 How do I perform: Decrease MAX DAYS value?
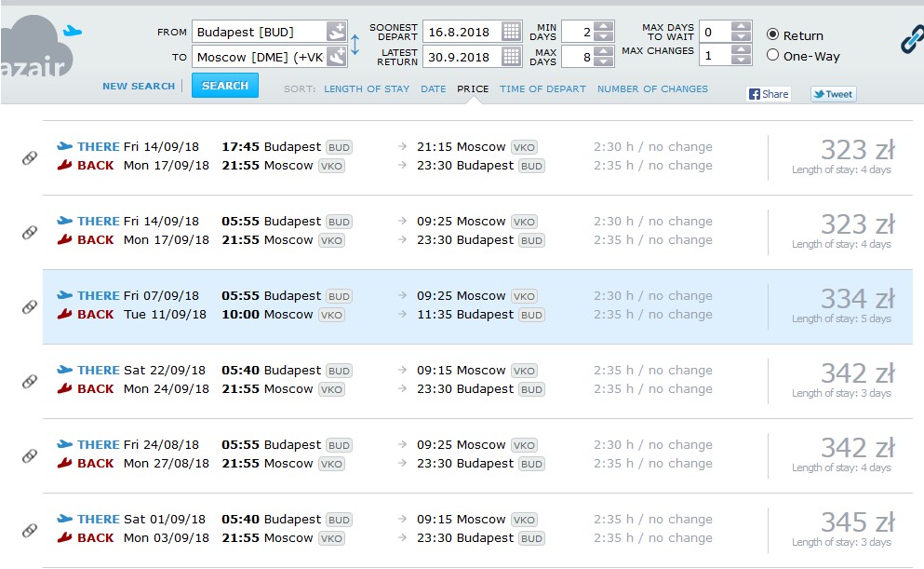point(603,61)
